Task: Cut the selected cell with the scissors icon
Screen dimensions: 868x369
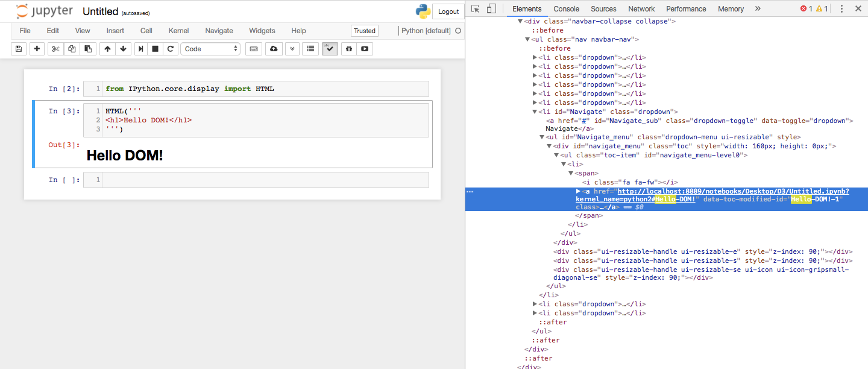Action: (x=55, y=49)
